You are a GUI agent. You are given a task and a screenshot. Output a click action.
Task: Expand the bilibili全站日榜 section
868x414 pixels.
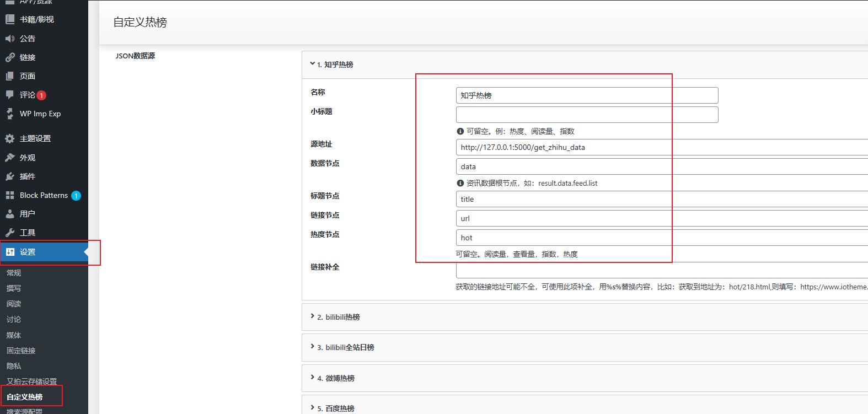pyautogui.click(x=345, y=347)
